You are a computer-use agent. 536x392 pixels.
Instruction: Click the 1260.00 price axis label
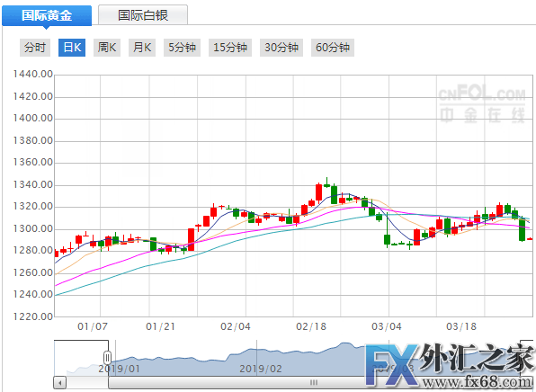click(32, 272)
